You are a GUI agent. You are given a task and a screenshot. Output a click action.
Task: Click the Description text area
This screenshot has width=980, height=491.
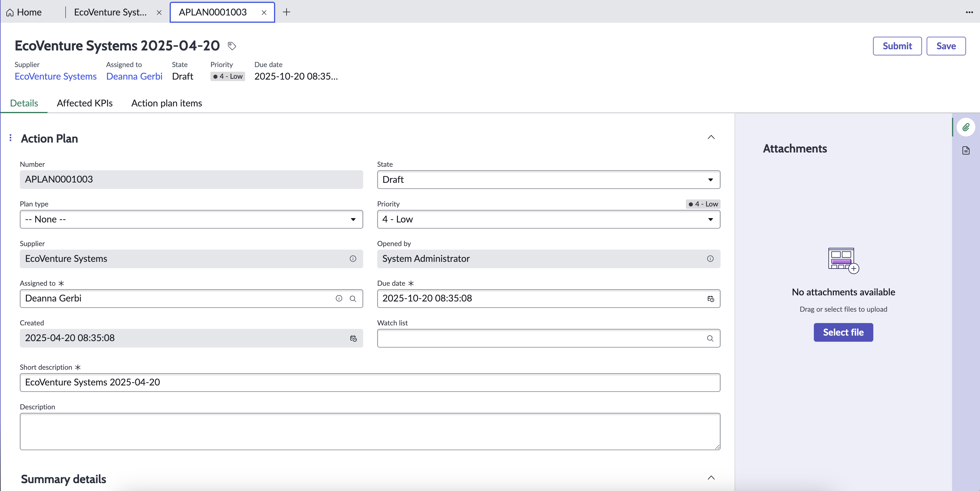tap(370, 431)
